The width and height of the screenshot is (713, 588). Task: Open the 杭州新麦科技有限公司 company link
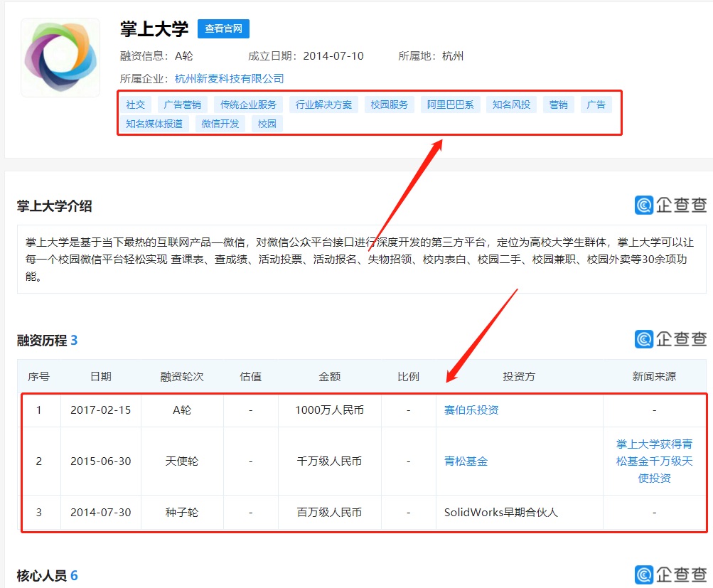point(230,78)
